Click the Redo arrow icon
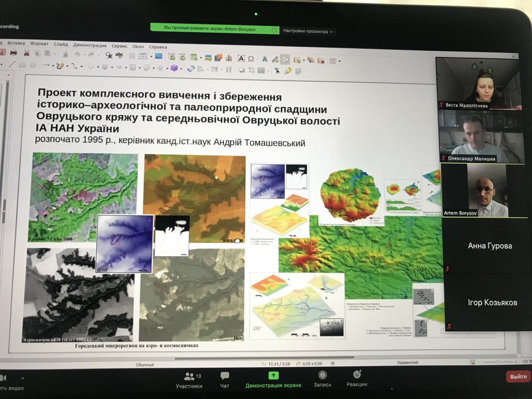 (91, 54)
